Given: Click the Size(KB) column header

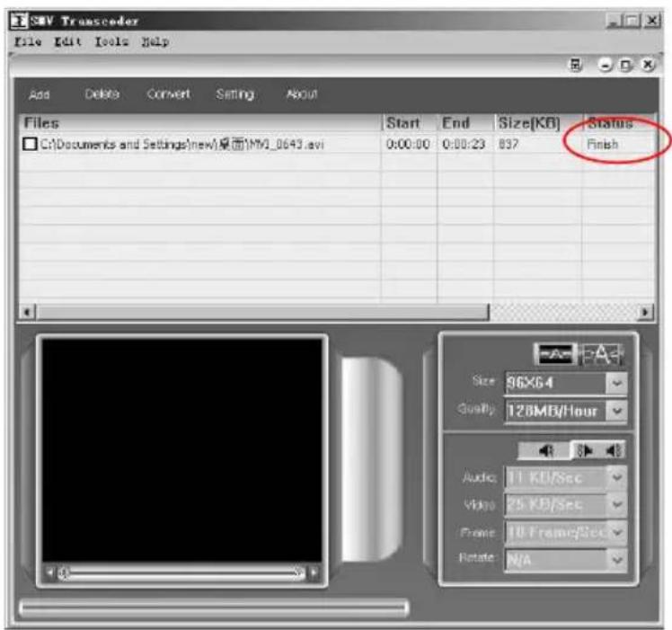Looking at the screenshot, I should point(538,123).
